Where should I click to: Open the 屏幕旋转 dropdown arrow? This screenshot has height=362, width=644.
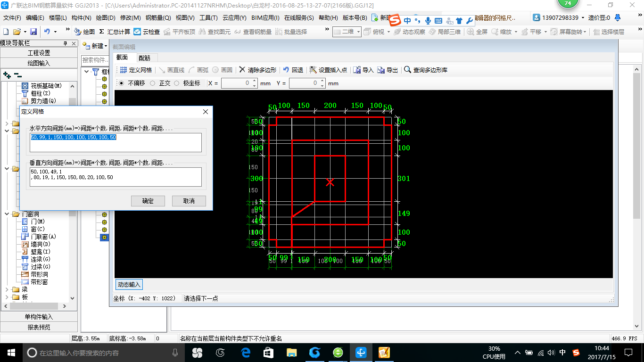pyautogui.click(x=585, y=32)
